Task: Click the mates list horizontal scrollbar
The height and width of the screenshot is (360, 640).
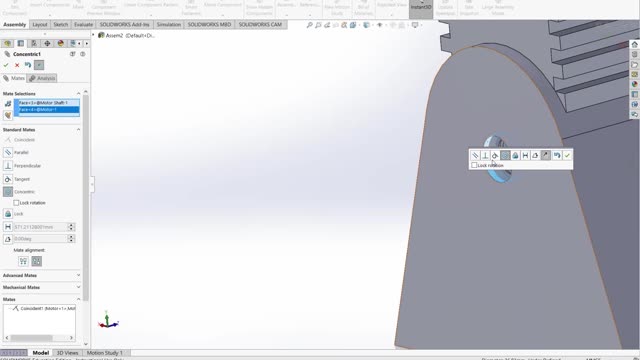Action: [31, 338]
